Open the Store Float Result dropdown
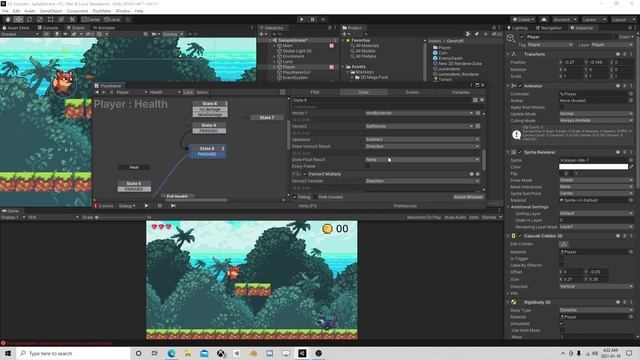640x360 pixels. (x=422, y=160)
